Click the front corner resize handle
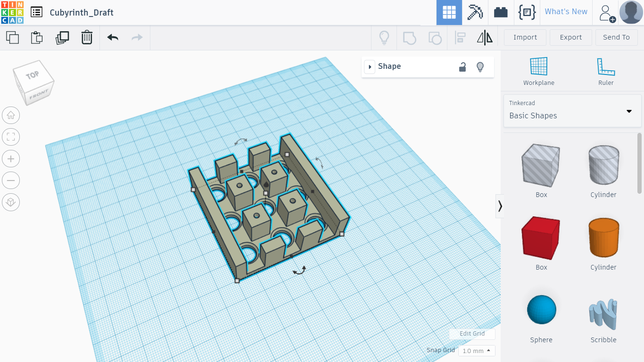The image size is (644, 362). tap(237, 281)
